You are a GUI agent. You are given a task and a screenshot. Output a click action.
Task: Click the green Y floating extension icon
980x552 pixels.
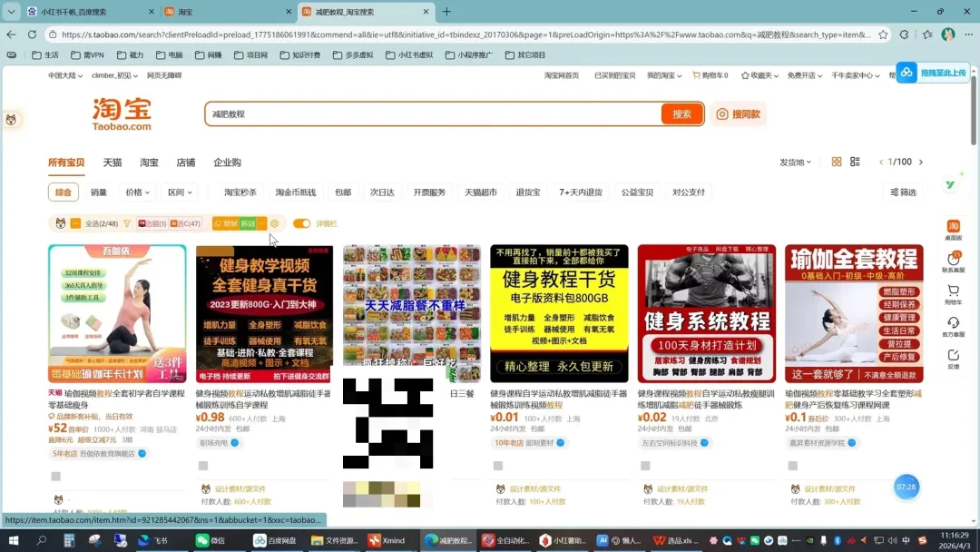click(950, 184)
